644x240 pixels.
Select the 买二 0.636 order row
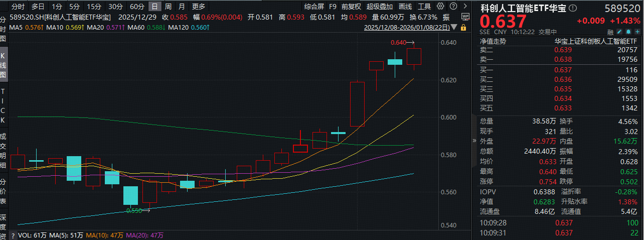[x=558, y=79]
